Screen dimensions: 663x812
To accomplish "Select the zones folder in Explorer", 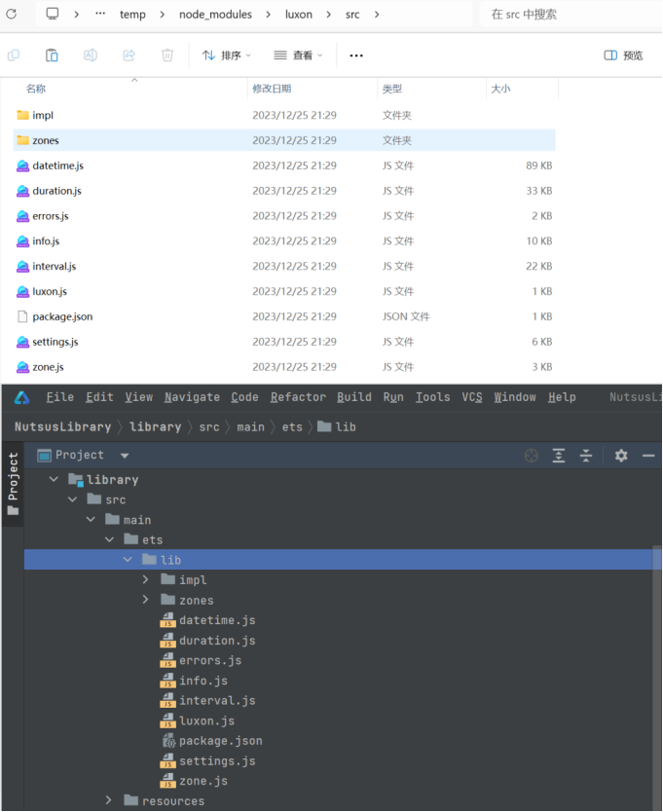I will [284, 140].
